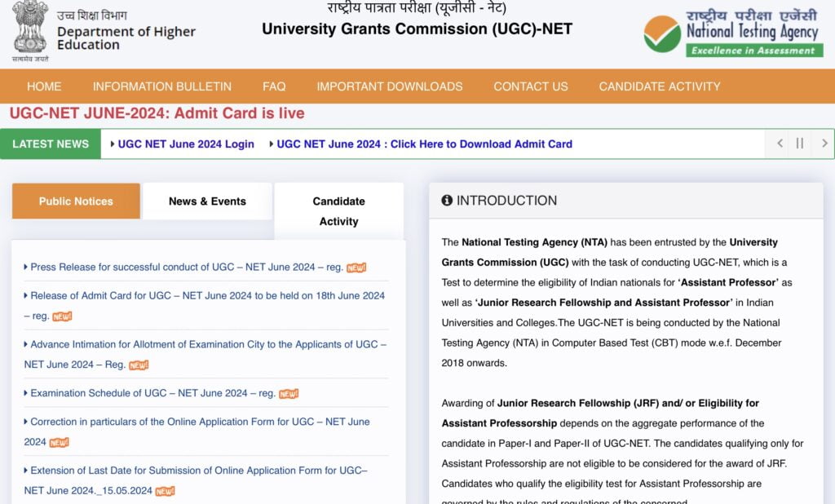Pause the latest news ticker
Screen dimensions: 835x504
coord(799,144)
